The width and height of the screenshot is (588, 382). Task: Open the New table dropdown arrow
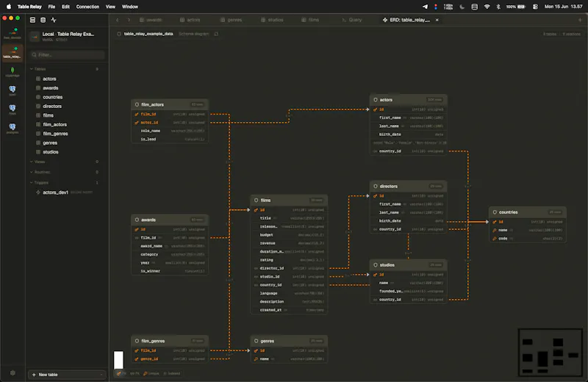pyautogui.click(x=101, y=375)
